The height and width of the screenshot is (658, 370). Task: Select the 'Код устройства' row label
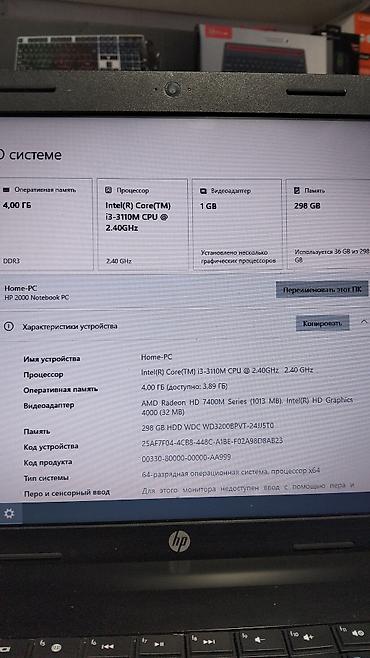51,447
